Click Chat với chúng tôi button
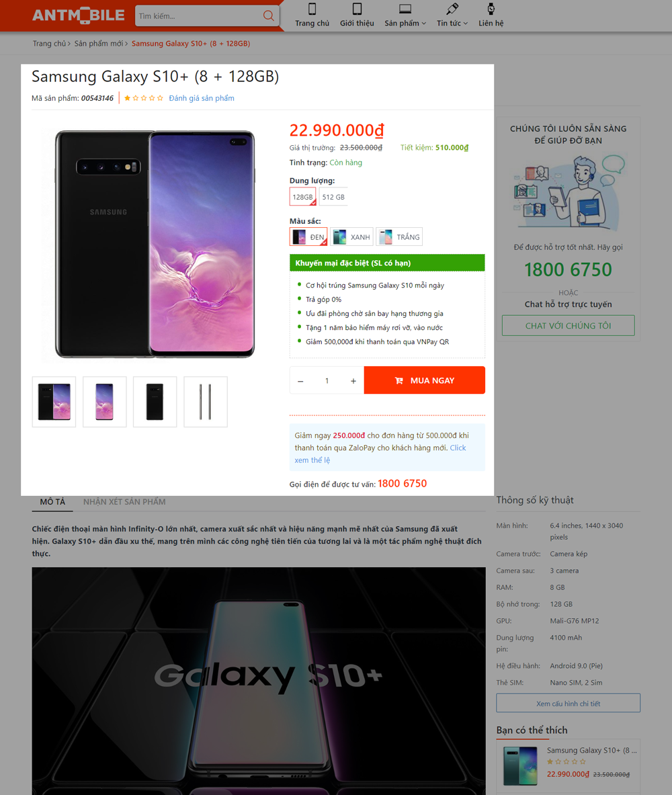 point(568,325)
